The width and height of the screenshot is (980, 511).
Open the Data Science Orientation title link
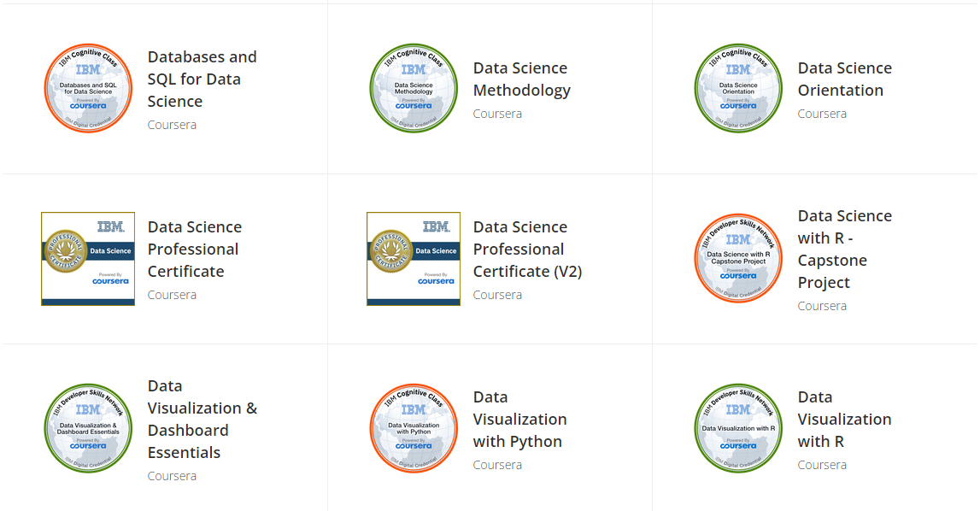tap(845, 79)
